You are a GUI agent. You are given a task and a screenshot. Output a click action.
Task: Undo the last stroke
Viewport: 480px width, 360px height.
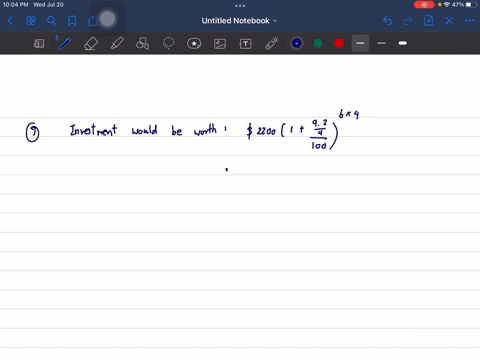click(x=387, y=21)
